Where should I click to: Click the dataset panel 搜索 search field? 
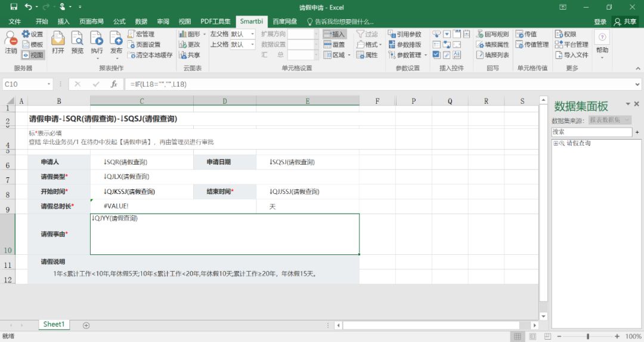click(591, 131)
